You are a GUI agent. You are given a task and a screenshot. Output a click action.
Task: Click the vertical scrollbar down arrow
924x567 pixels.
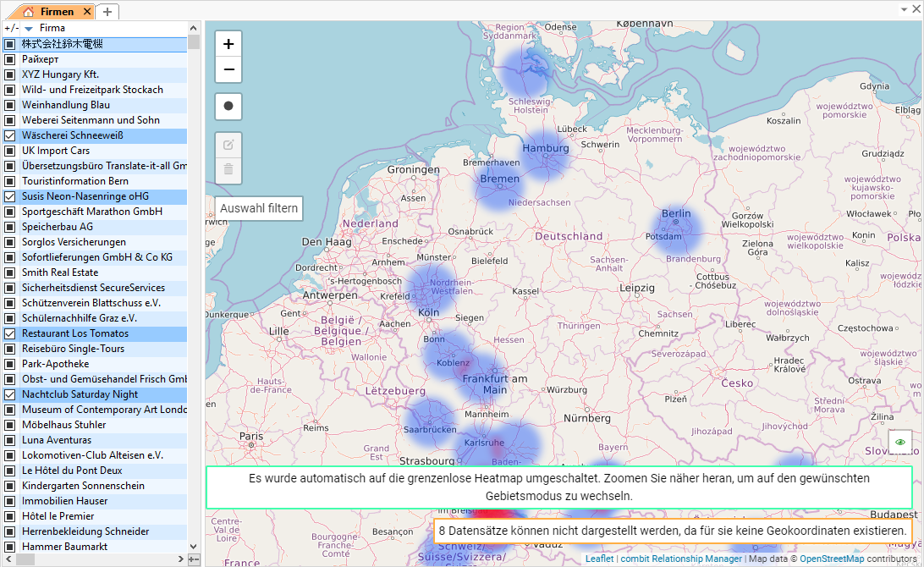click(x=194, y=547)
